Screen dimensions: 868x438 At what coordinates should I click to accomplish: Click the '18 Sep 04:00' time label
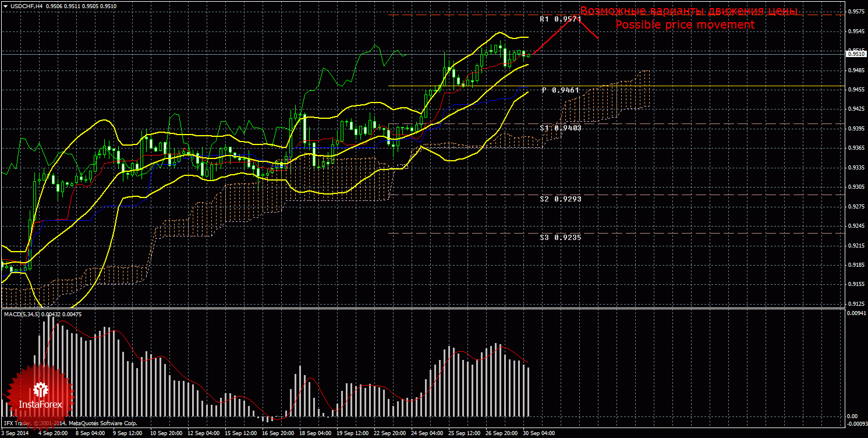coord(315,433)
